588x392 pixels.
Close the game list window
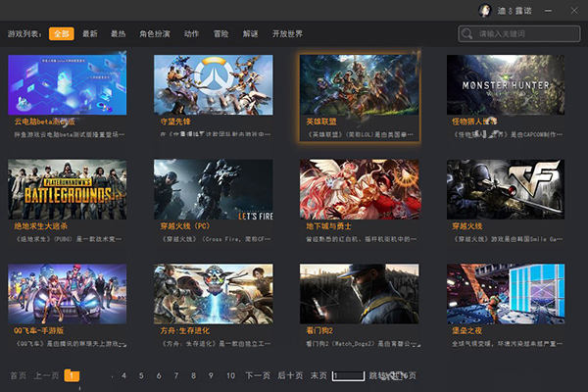pos(574,11)
